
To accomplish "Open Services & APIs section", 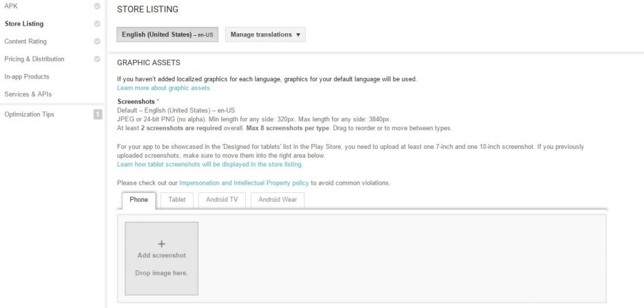I will point(28,94).
